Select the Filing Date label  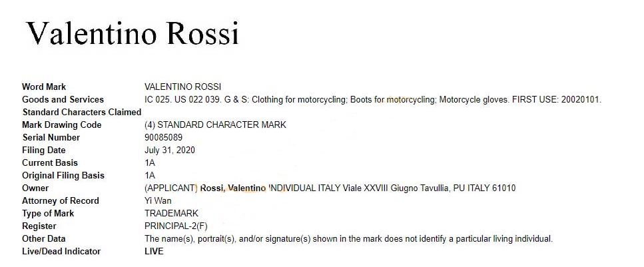point(44,150)
